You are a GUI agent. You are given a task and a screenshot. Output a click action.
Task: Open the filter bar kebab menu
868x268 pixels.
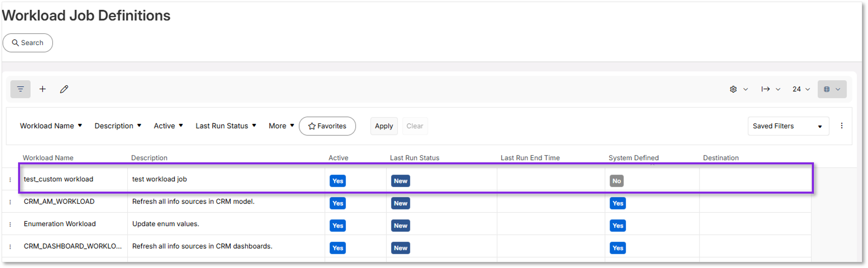(x=841, y=126)
